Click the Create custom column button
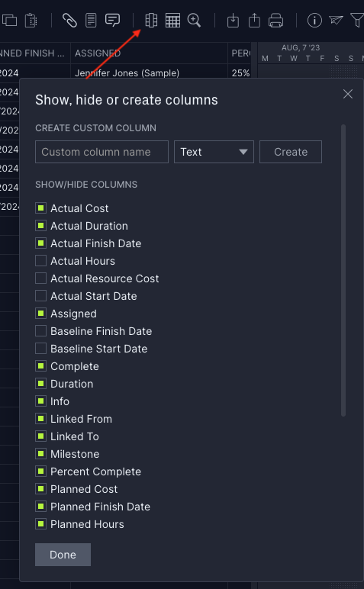The image size is (364, 589). pos(291,152)
